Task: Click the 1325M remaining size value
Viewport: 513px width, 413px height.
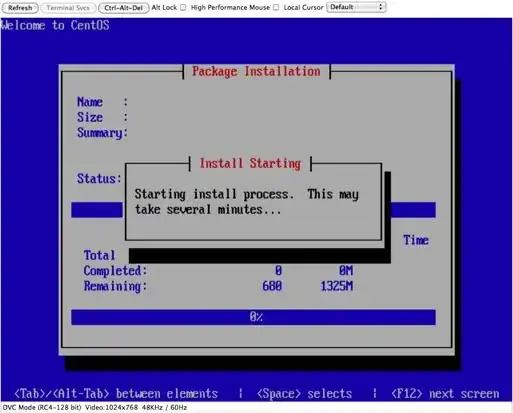Action: (337, 286)
